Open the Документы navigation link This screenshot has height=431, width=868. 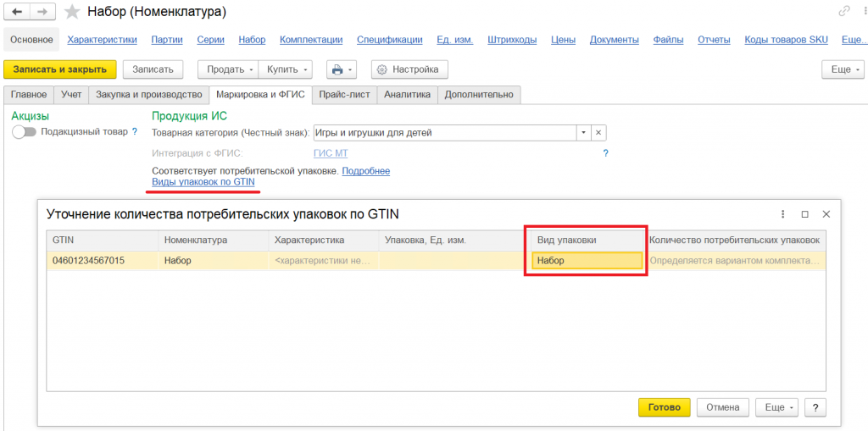click(615, 40)
